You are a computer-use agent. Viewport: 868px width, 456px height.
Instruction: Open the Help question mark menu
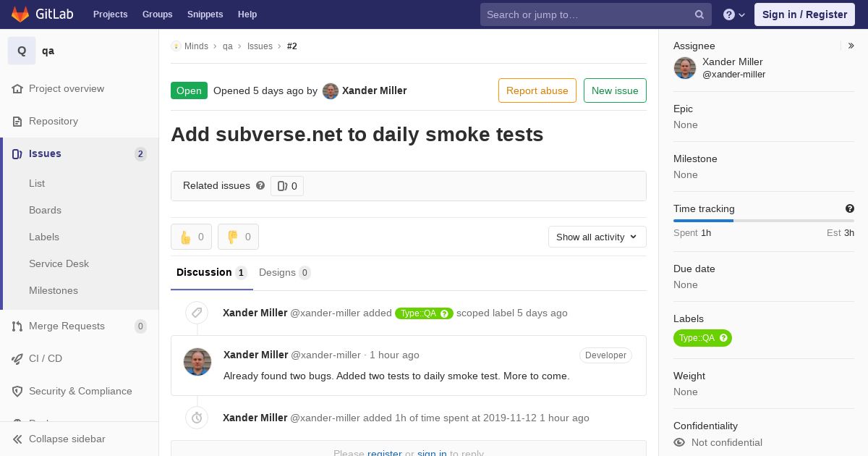[x=734, y=14]
